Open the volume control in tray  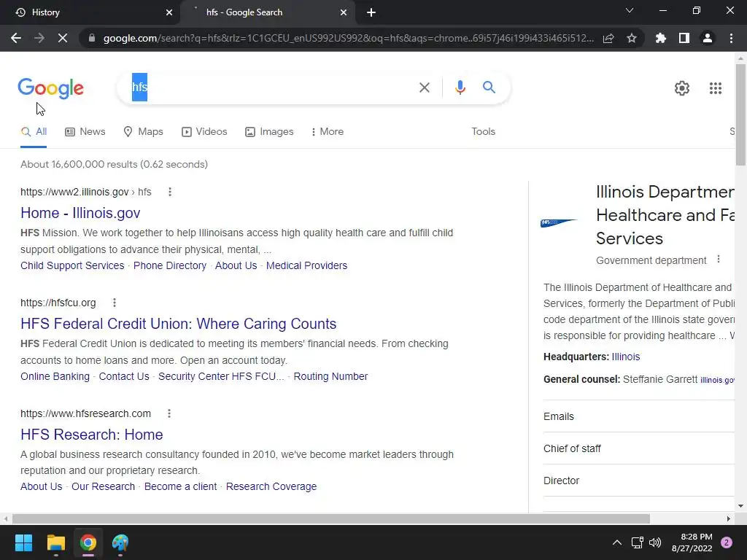point(655,542)
